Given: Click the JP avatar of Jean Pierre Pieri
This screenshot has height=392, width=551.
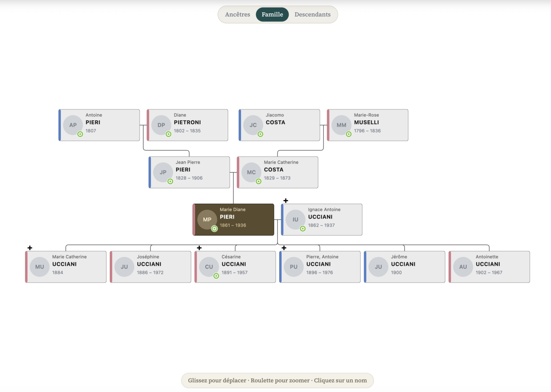Looking at the screenshot, I should (x=163, y=172).
